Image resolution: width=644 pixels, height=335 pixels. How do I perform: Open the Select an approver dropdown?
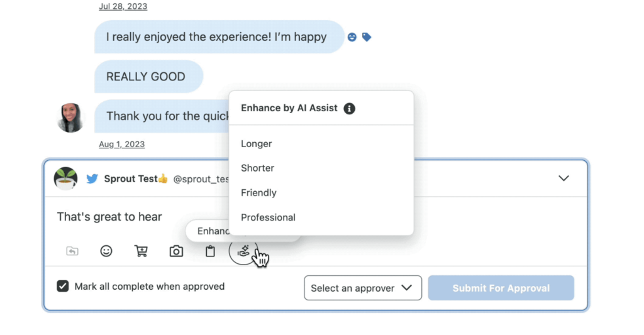click(363, 288)
